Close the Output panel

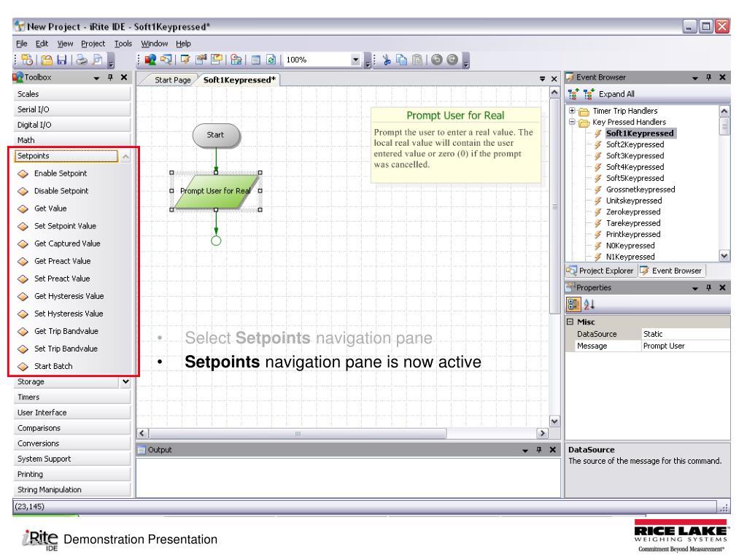pos(553,449)
